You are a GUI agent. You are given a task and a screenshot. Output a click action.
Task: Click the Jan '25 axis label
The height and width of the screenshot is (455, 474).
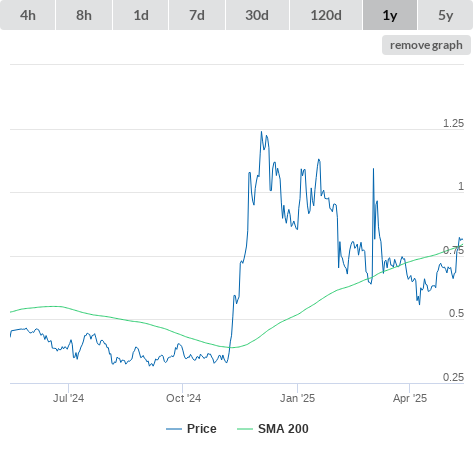[297, 398]
